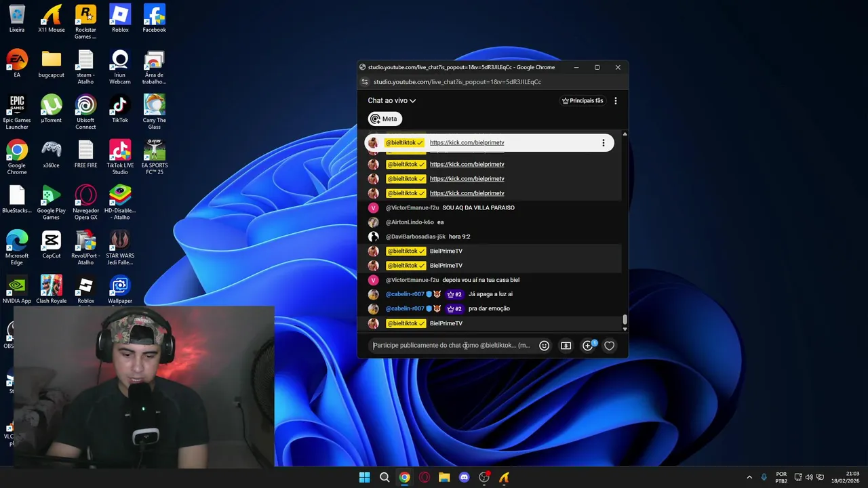
Task: Select the EA app desktop icon
Action: pyautogui.click(x=17, y=64)
